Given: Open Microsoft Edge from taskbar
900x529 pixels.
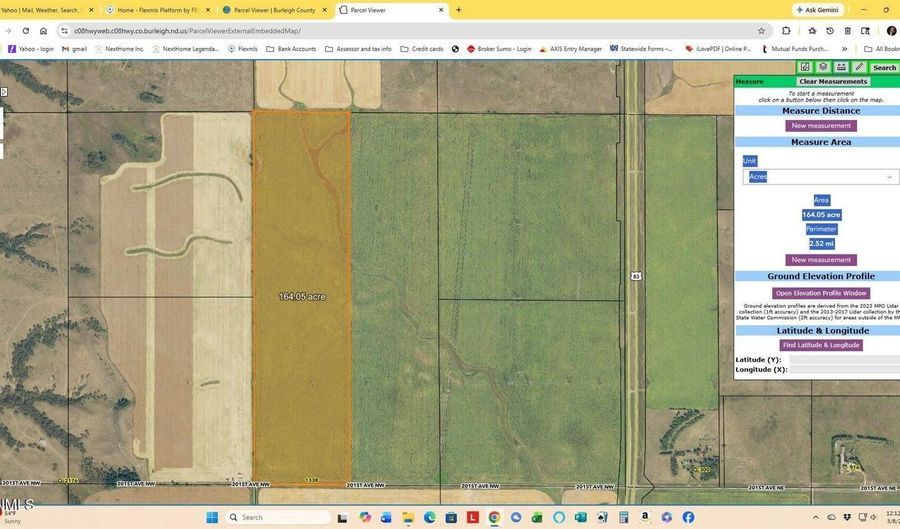Looking at the screenshot, I should [x=429, y=517].
